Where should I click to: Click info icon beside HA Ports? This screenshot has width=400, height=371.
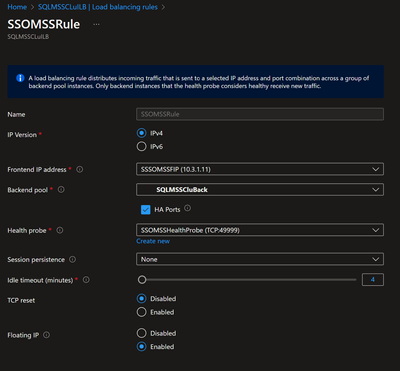point(188,208)
